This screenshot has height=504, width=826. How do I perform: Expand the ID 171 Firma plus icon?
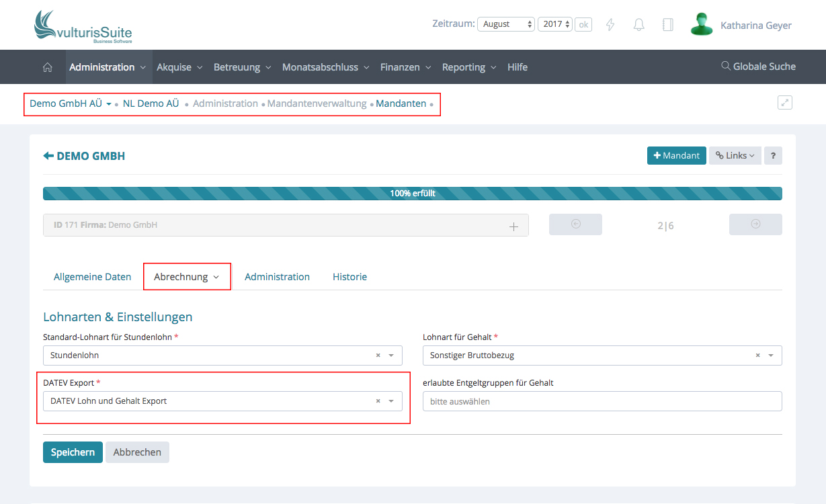513,226
